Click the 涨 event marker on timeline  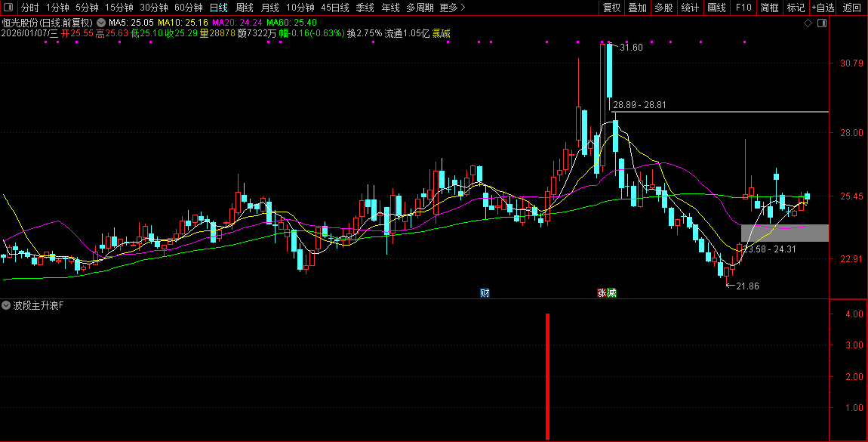602,292
